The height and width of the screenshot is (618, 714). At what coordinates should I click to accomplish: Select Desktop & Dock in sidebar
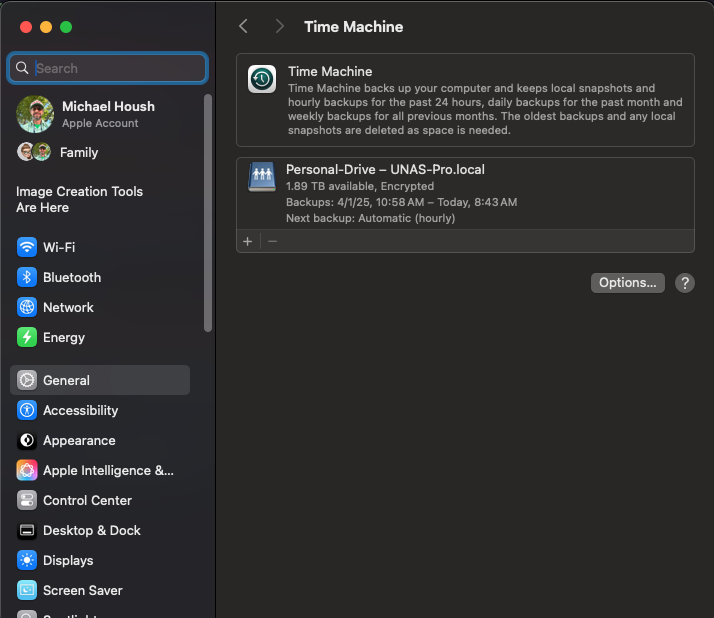91,530
